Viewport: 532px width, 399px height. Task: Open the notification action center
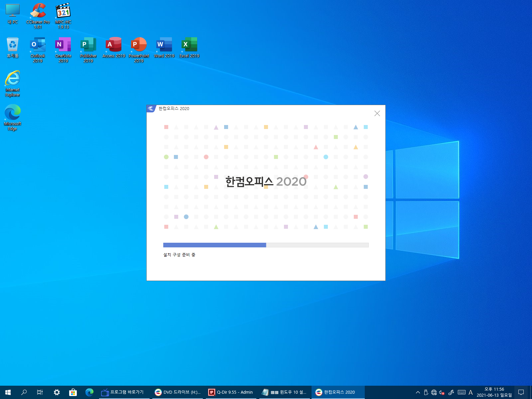coord(521,392)
